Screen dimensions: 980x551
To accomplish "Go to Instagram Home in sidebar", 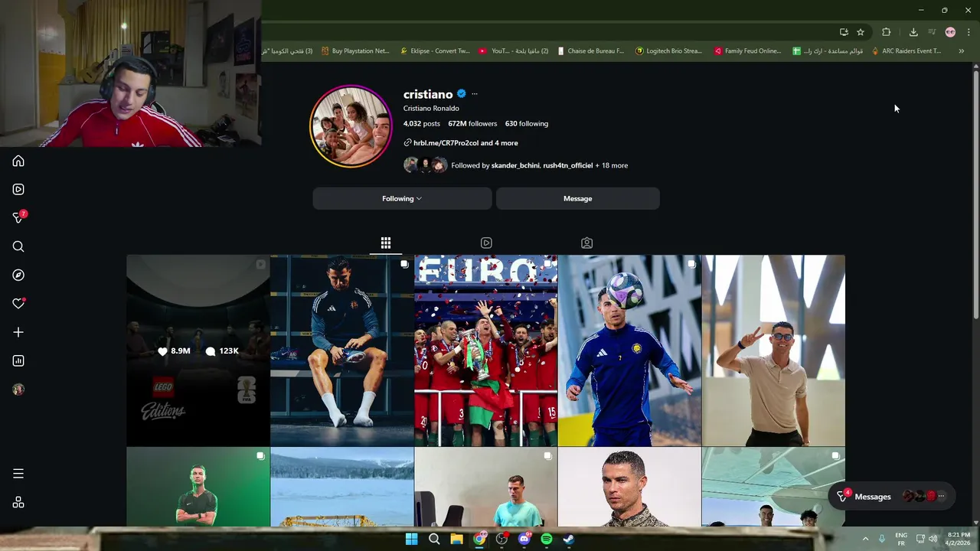I will click(x=18, y=161).
